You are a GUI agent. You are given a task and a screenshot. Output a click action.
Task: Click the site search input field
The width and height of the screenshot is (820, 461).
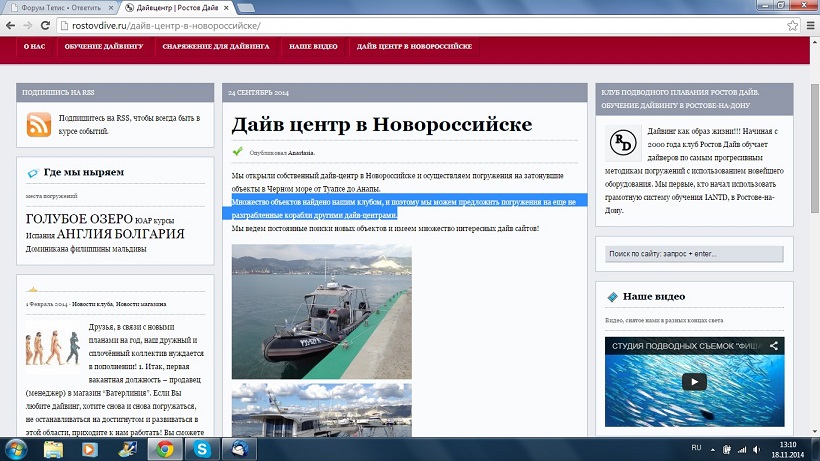click(694, 254)
